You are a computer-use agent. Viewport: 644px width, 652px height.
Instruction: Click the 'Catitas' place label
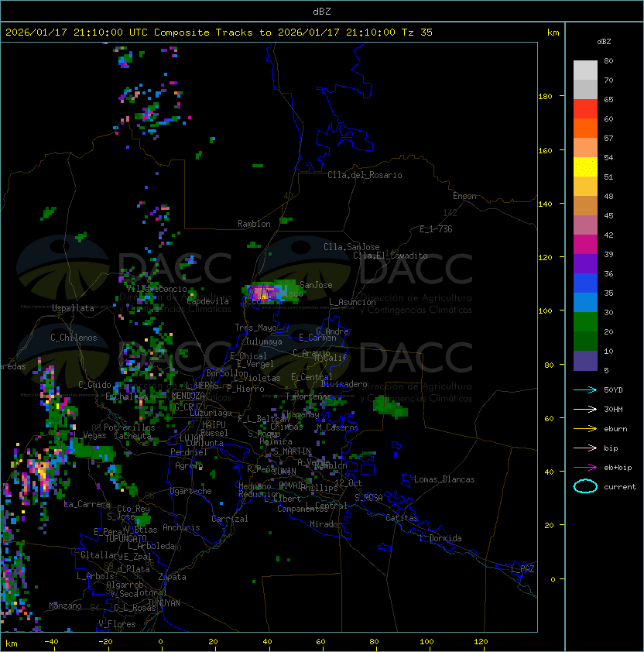point(402,518)
